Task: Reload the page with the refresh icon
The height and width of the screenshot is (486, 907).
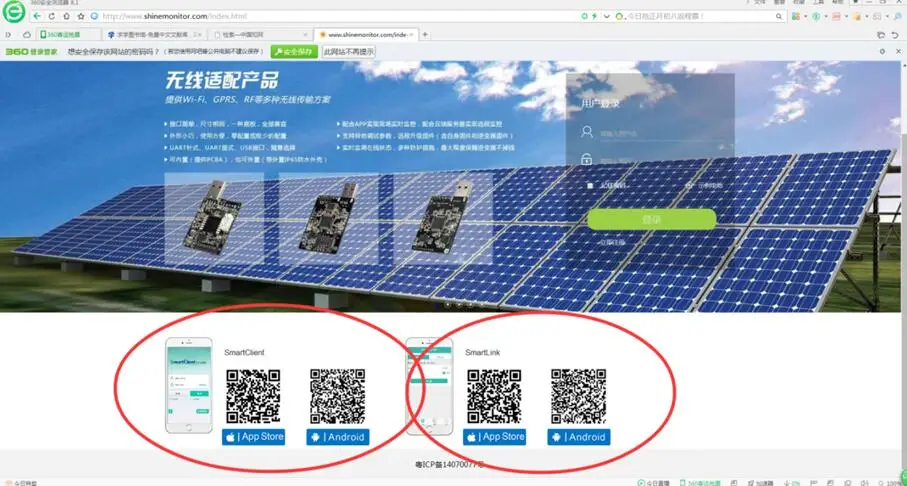Action: tap(52, 16)
